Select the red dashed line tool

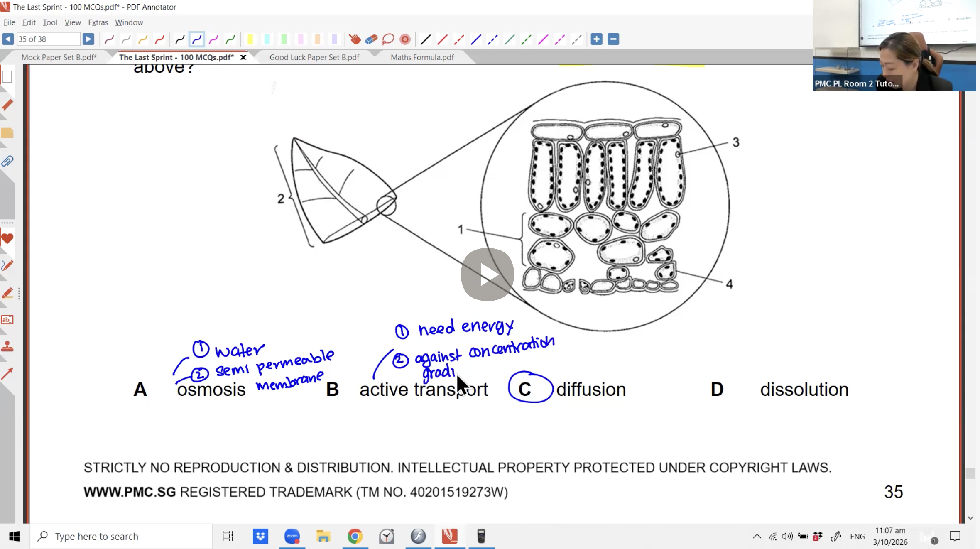(459, 39)
